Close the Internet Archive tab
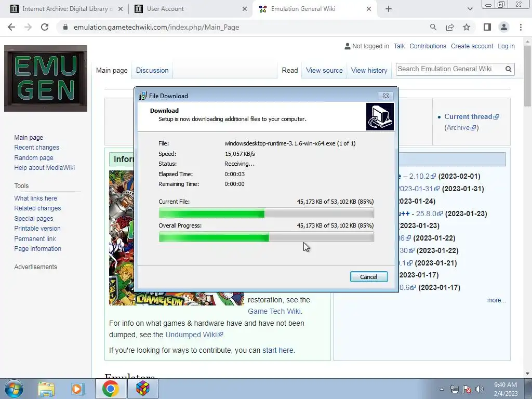 tap(121, 9)
